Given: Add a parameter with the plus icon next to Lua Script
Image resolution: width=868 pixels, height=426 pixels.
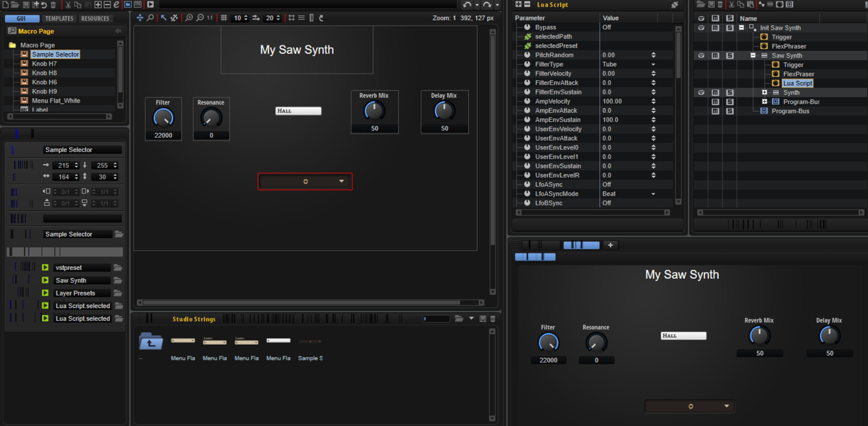Looking at the screenshot, I should (518, 4).
